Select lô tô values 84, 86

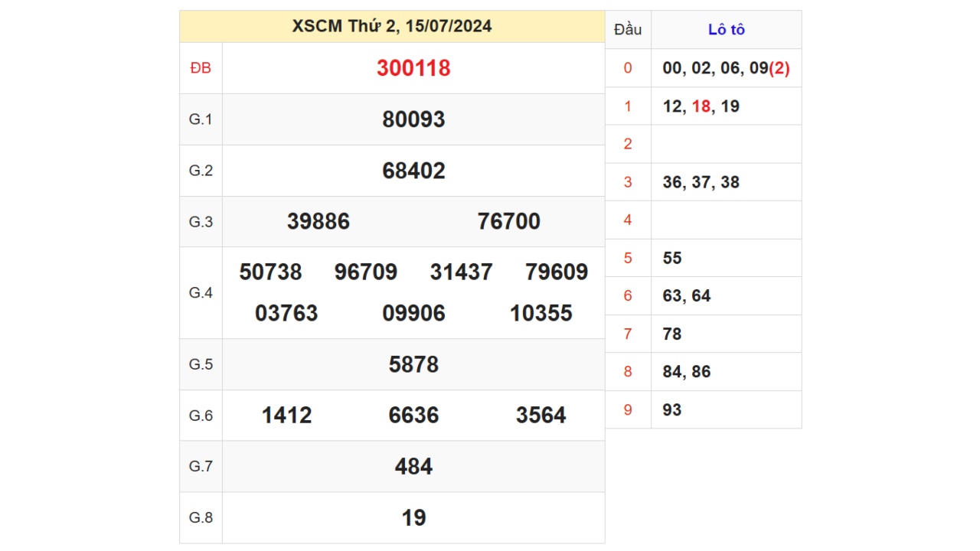point(687,372)
